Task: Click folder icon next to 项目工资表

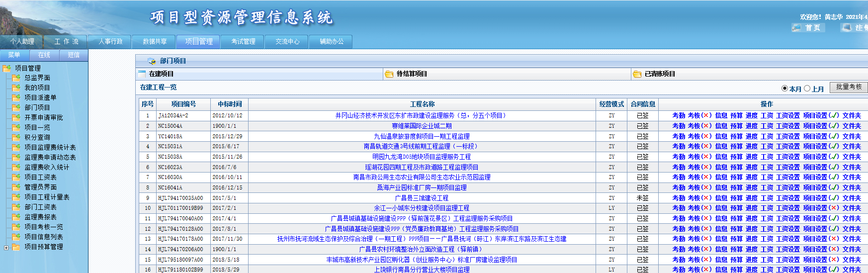Action: tap(16, 177)
